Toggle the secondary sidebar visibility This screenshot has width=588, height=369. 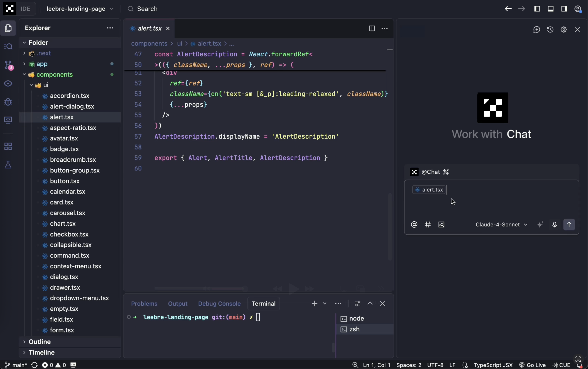tap(564, 9)
